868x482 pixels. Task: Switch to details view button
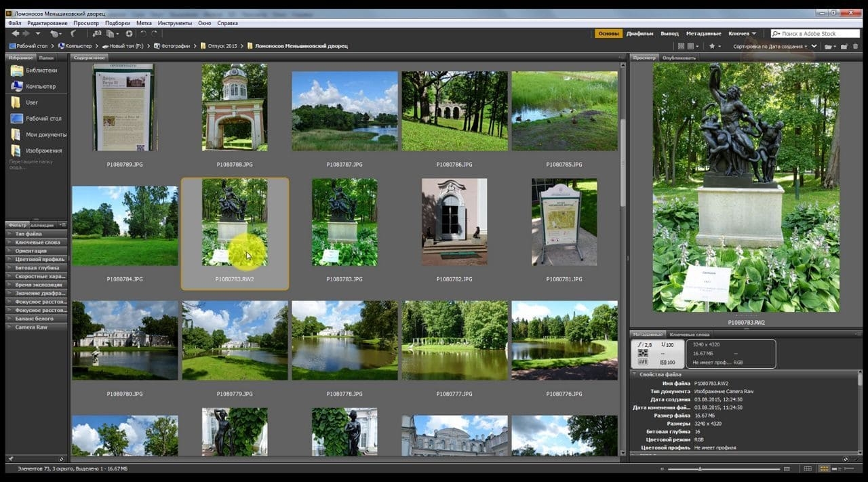pos(836,468)
